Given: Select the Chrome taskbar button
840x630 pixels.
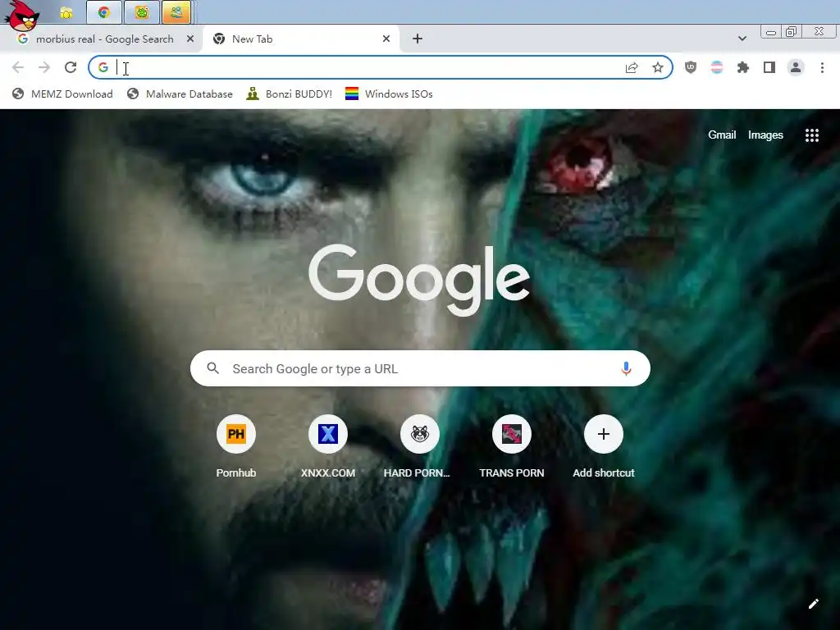Looking at the screenshot, I should (104, 12).
